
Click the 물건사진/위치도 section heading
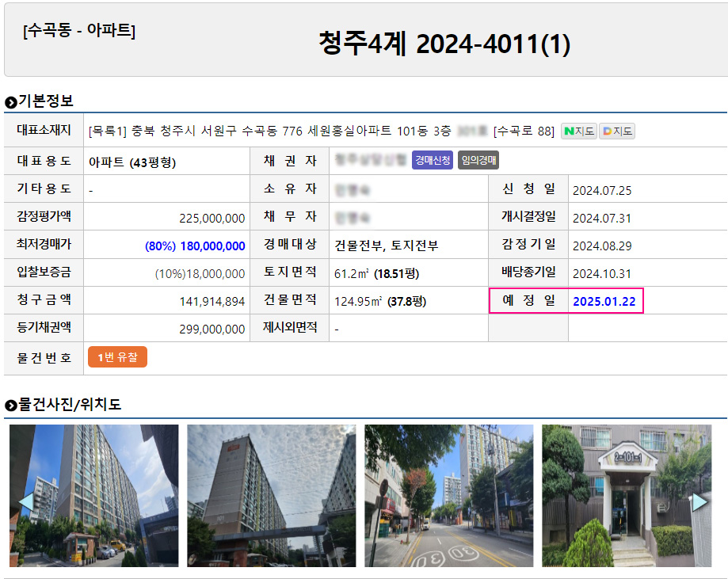(x=70, y=405)
